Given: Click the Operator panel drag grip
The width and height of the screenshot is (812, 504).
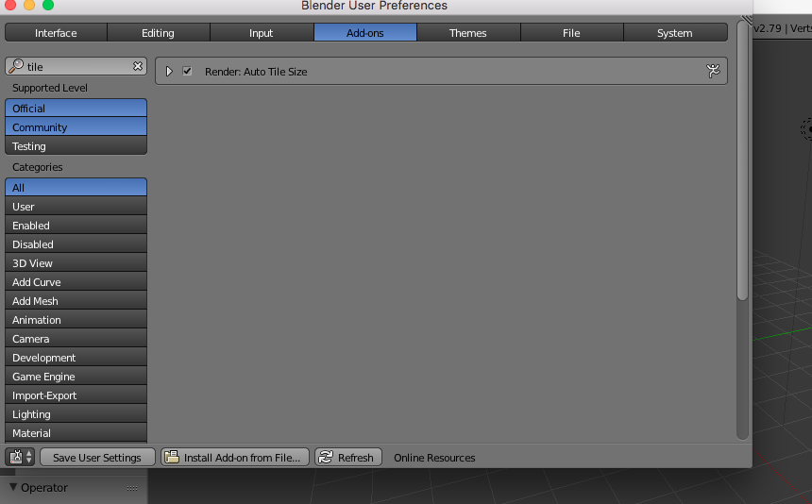Looking at the screenshot, I should [132, 488].
